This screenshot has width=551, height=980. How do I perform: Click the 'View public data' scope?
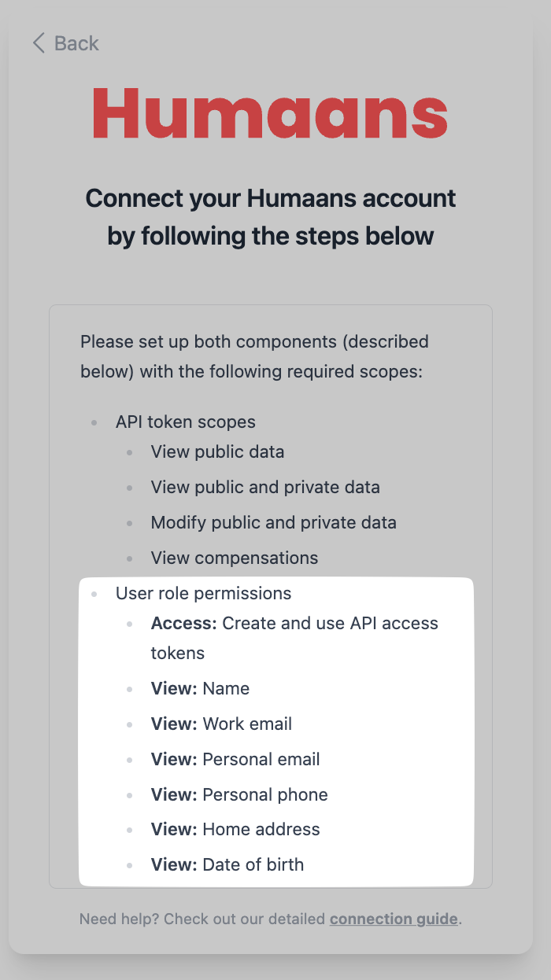pyautogui.click(x=217, y=451)
